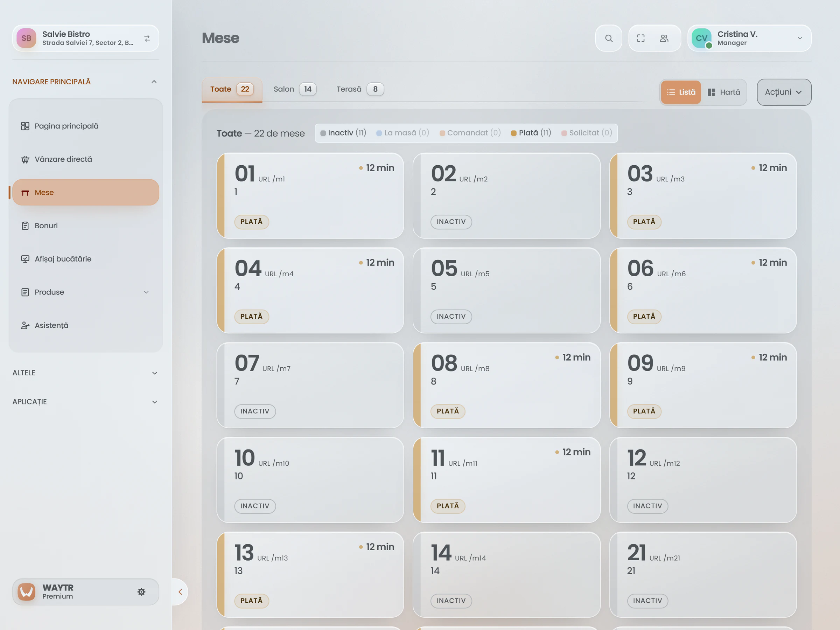This screenshot has height=630, width=840.
Task: Expand the Aplicație section
Action: [85, 402]
